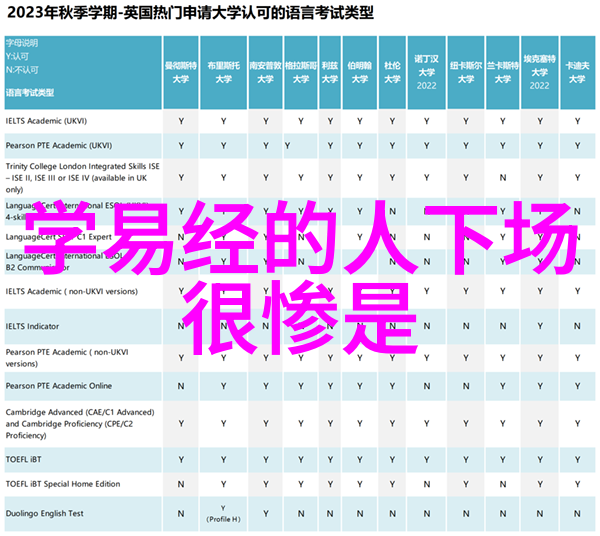This screenshot has height=536, width=600.
Task: Click Cambridge Advanced row's Y under 利兹大学
Action: [330, 424]
